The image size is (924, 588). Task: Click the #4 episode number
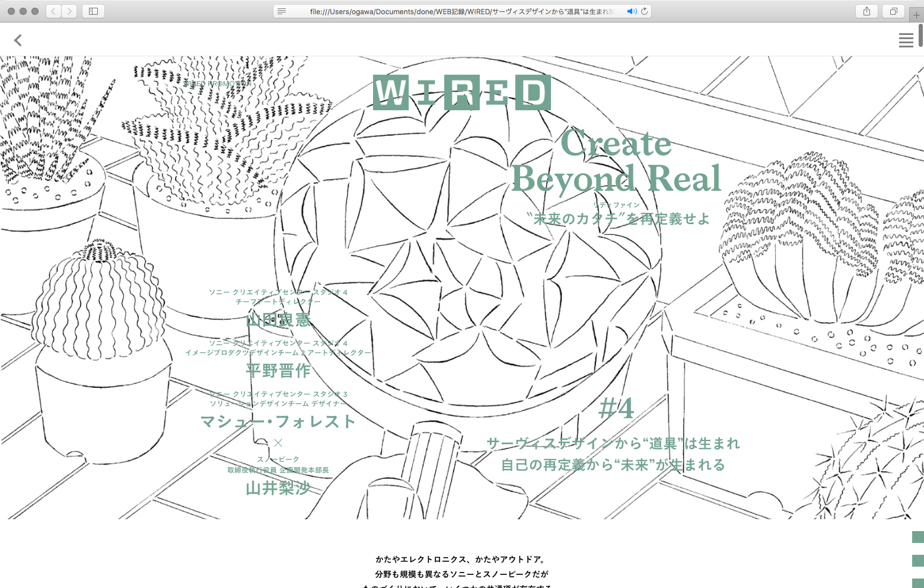pos(616,408)
